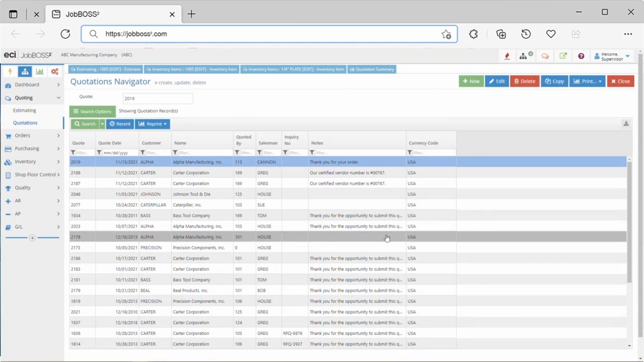The height and width of the screenshot is (362, 644).
Task: Add page to favorites with star icon
Action: [x=446, y=34]
